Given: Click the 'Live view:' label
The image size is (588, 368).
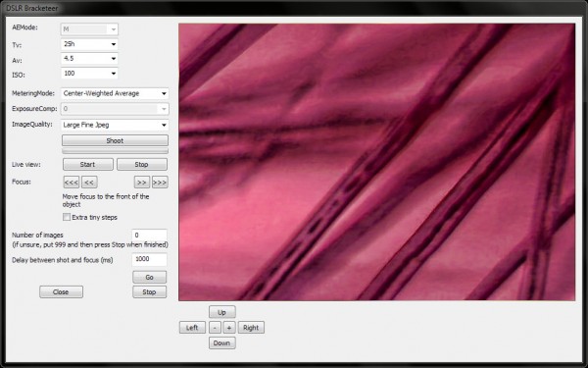Looking at the screenshot, I should tap(26, 165).
